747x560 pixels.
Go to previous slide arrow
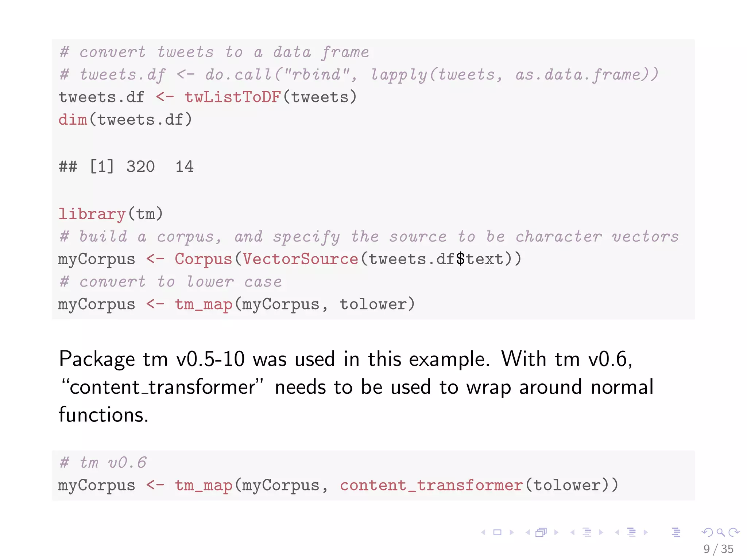(x=483, y=532)
